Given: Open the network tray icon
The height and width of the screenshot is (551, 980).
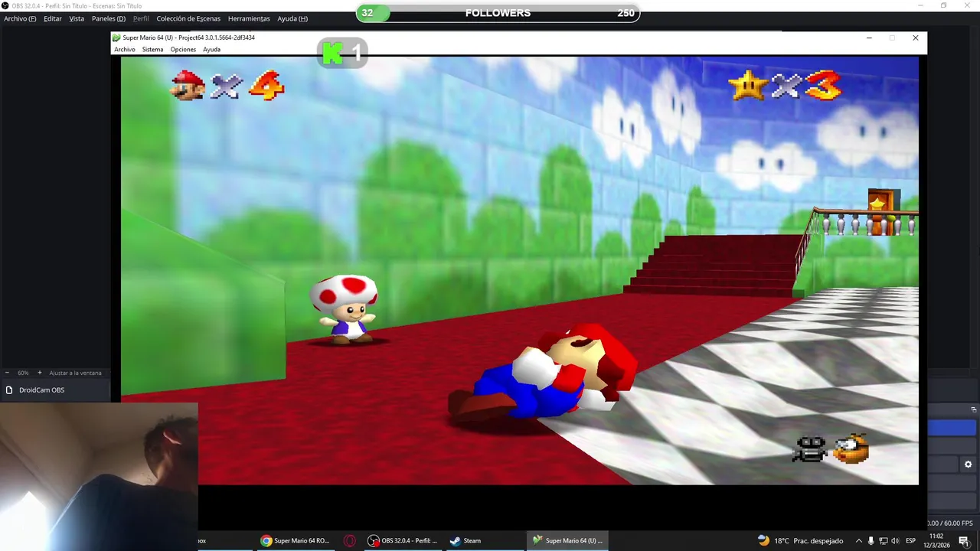Looking at the screenshot, I should [883, 540].
